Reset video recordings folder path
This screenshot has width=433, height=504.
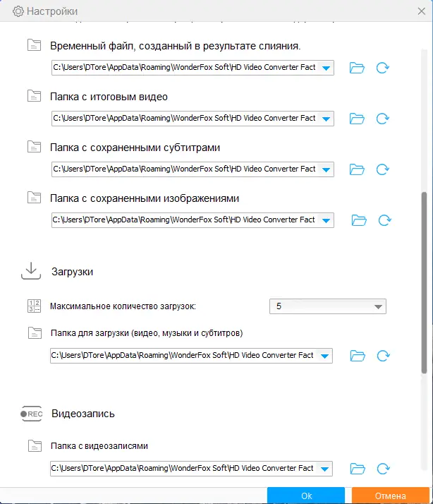[383, 469]
